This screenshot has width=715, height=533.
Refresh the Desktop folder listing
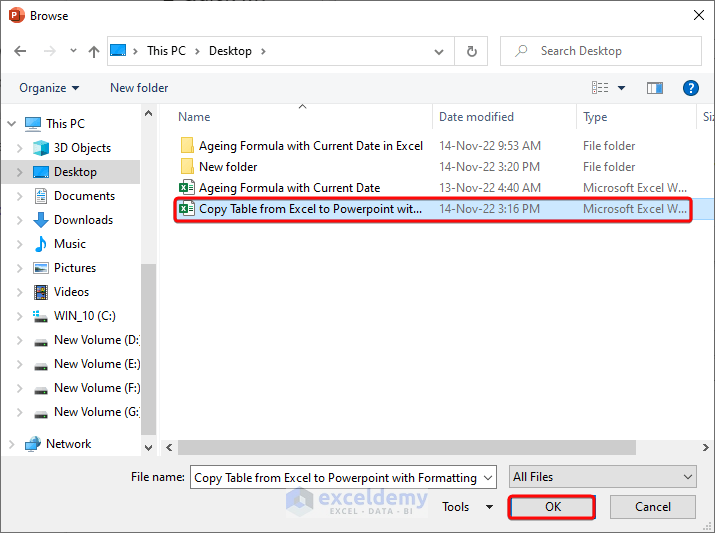471,51
